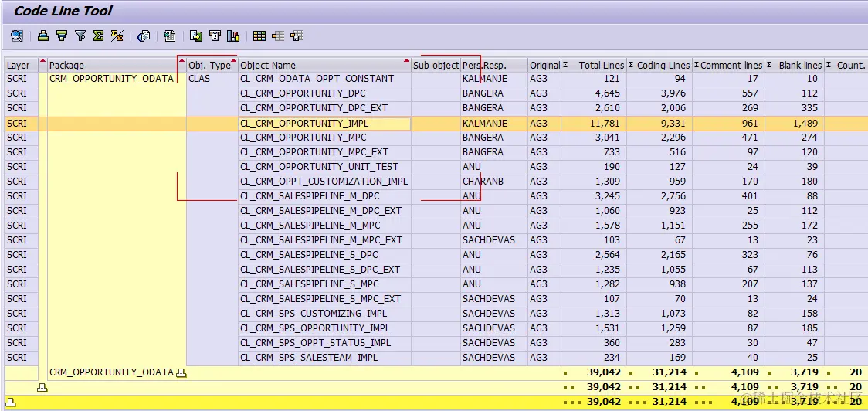Viewport: 868px width, 411px height.
Task: Select the Comment lines column header
Action: (x=728, y=65)
